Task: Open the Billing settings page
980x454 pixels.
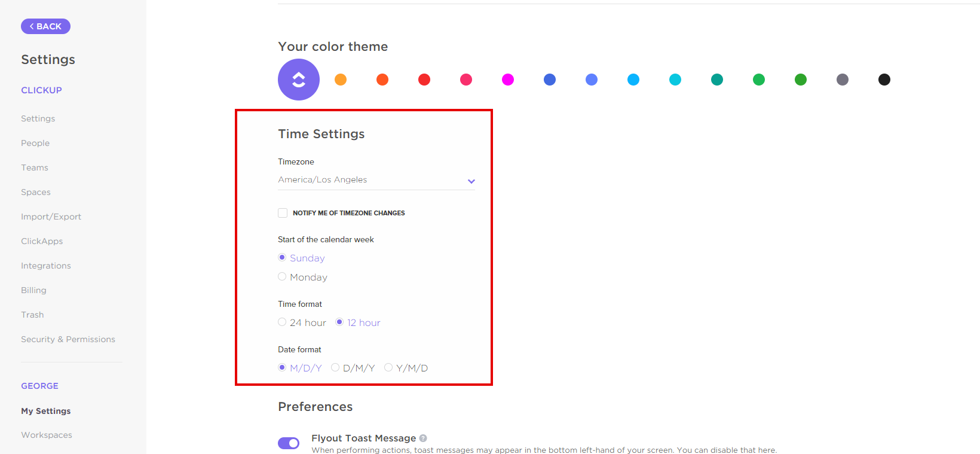Action: pos(33,290)
